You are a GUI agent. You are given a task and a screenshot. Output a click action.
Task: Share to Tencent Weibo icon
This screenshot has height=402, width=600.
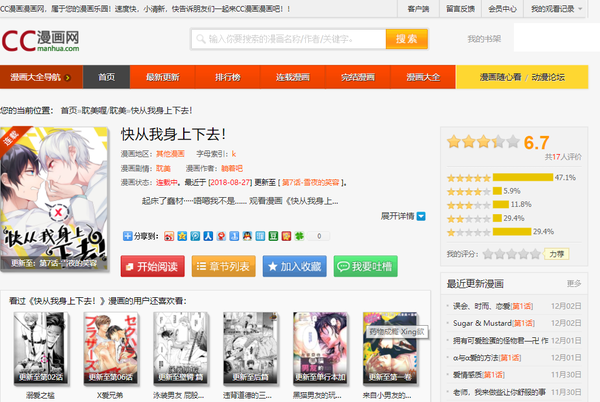tap(195, 236)
